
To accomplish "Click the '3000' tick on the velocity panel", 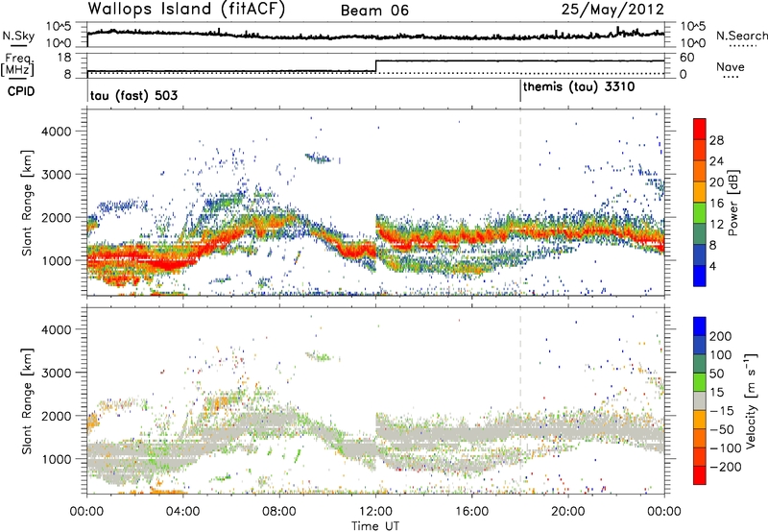I will pyautogui.click(x=56, y=373).
